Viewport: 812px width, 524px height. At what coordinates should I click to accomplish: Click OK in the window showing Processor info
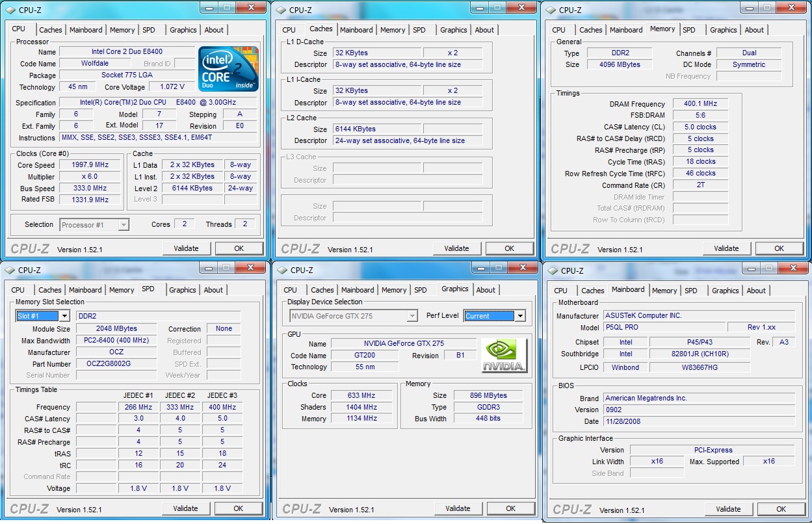239,248
